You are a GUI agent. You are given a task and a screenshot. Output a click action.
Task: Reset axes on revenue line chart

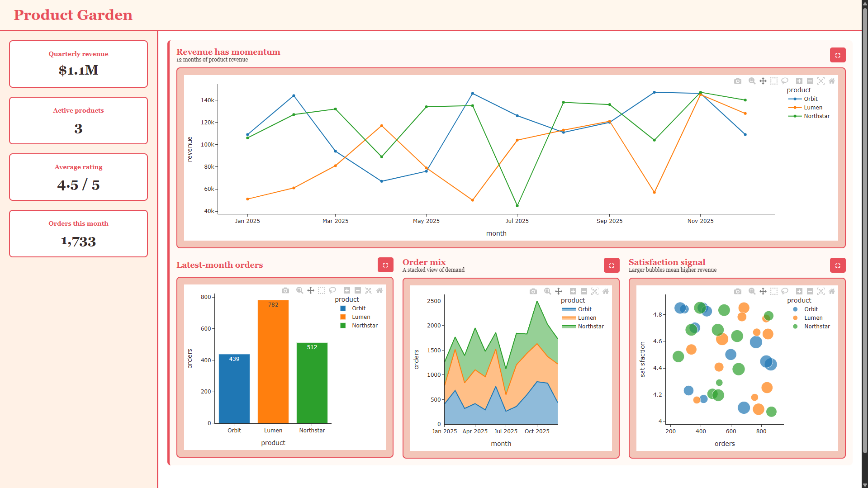click(832, 81)
